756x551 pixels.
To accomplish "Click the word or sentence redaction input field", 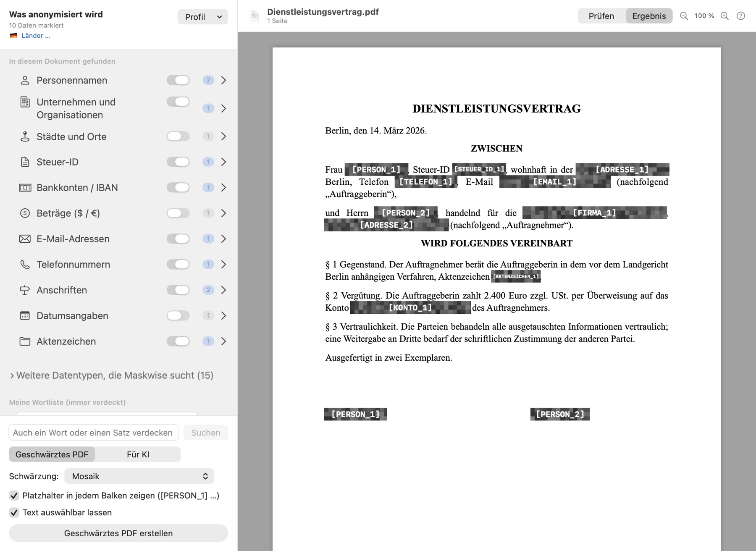I will click(x=94, y=433).
